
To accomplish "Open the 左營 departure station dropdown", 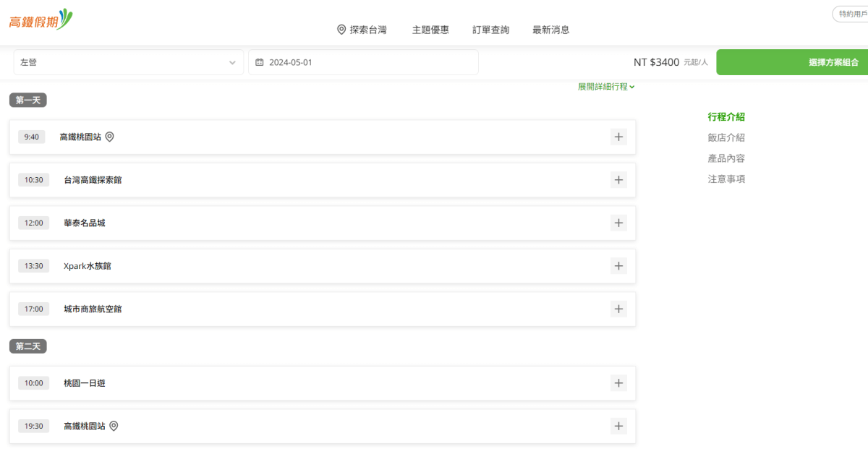I will coord(128,63).
